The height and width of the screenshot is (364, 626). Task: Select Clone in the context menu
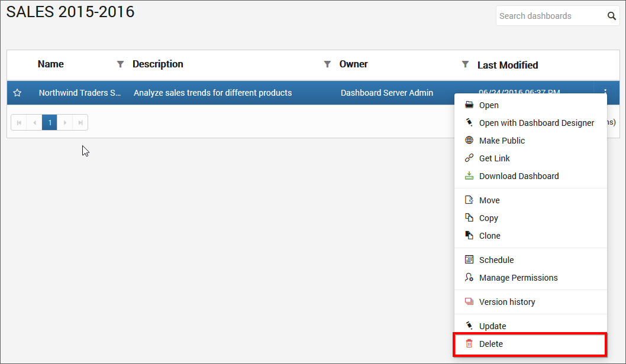pyautogui.click(x=531, y=236)
